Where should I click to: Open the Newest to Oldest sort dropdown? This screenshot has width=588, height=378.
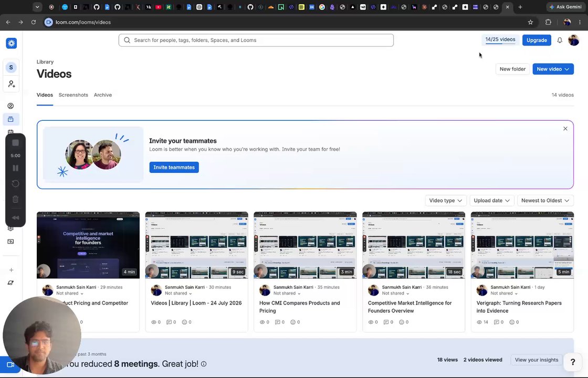coord(545,201)
